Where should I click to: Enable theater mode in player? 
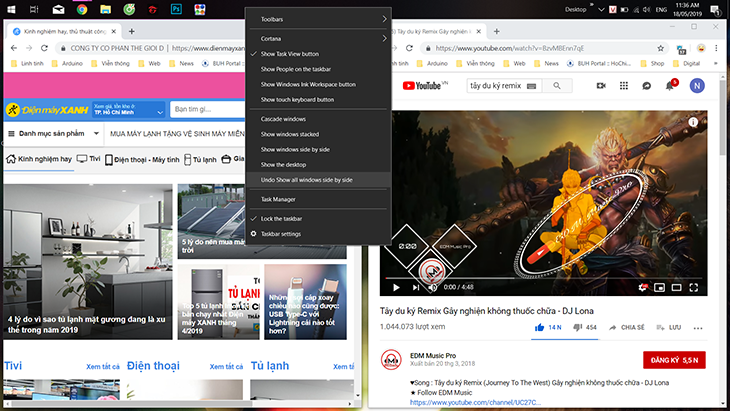[x=676, y=287]
